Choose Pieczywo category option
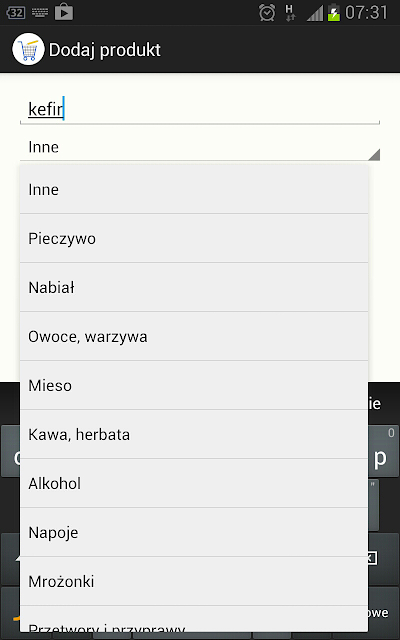Image resolution: width=400 pixels, height=640 pixels. pos(194,238)
